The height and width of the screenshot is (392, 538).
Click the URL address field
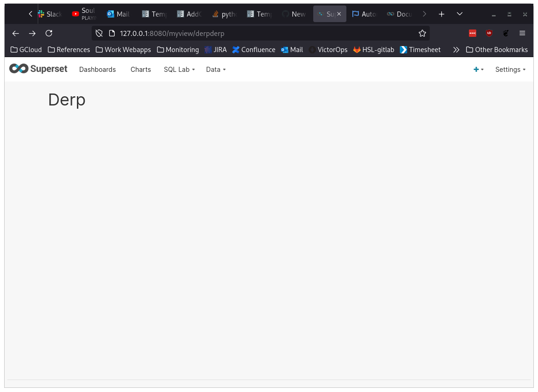pos(261,33)
